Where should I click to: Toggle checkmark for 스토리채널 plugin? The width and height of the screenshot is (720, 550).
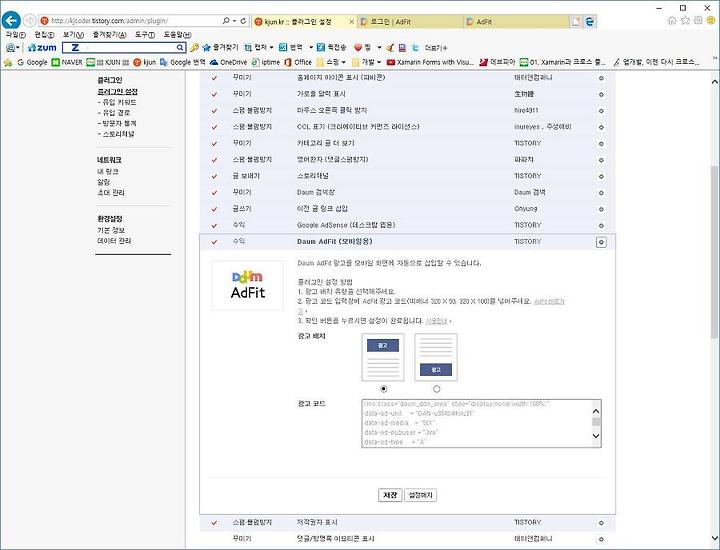(214, 176)
